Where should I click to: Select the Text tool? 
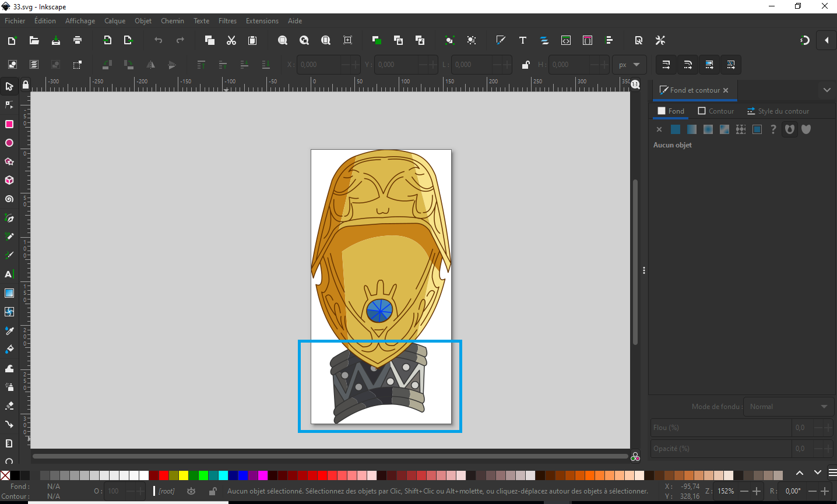tap(9, 274)
